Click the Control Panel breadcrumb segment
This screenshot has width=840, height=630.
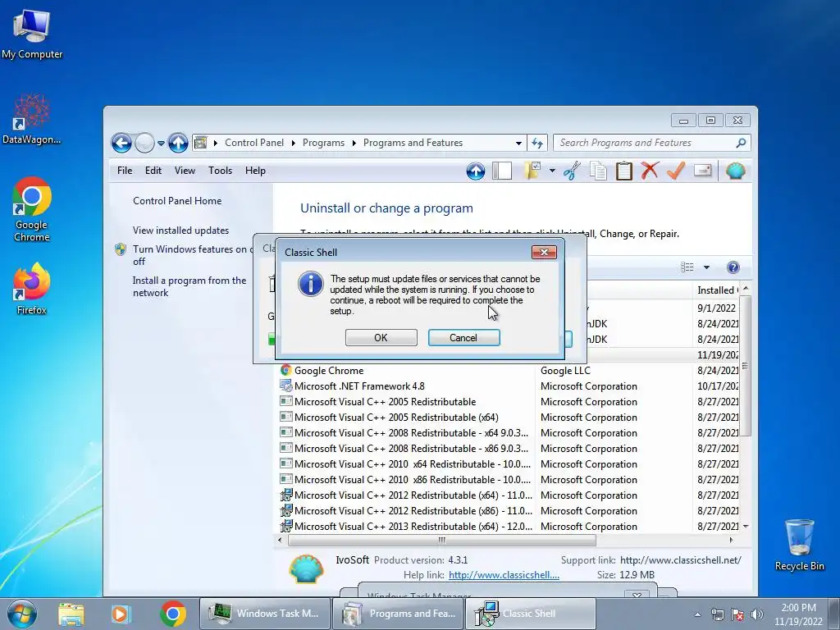click(254, 143)
